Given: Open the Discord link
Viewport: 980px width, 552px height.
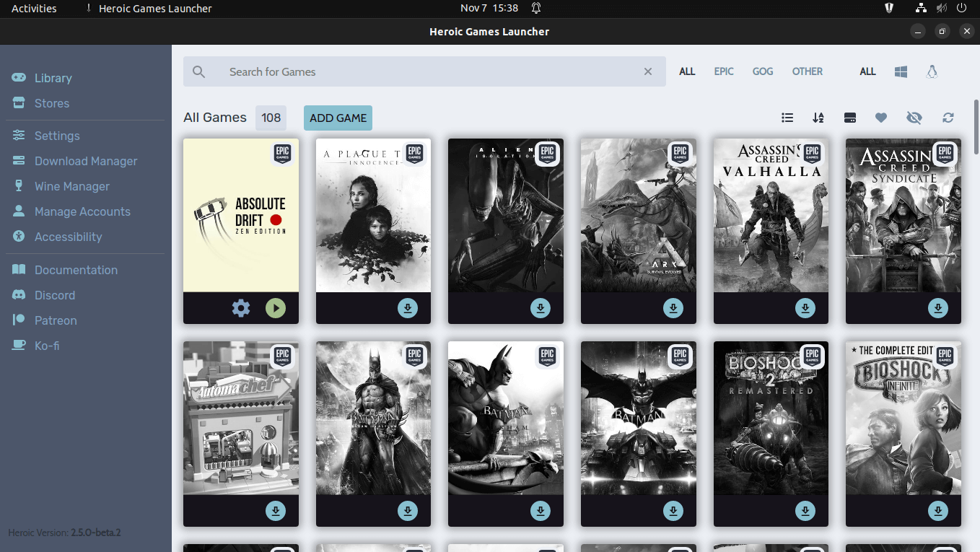Looking at the screenshot, I should click(x=56, y=295).
